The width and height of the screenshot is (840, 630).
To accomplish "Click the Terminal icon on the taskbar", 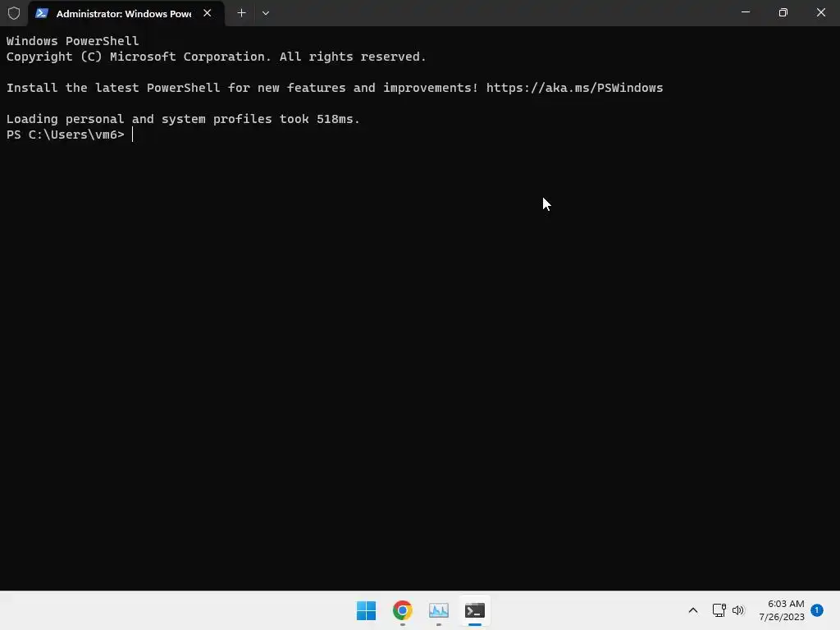I will click(x=475, y=610).
